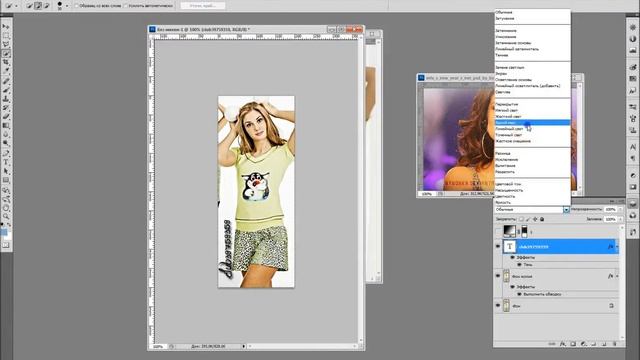This screenshot has height=360, width=640.
Task: Hide the text layer via its eye
Action: [x=498, y=246]
